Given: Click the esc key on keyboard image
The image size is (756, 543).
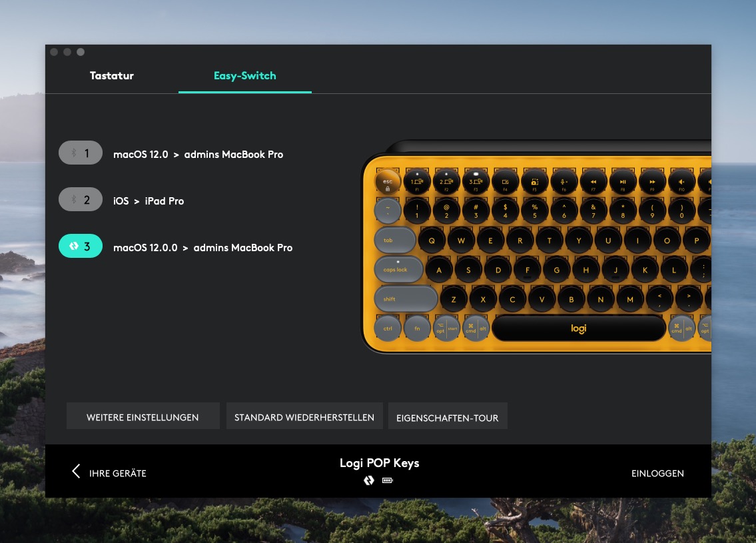Looking at the screenshot, I should tap(388, 183).
